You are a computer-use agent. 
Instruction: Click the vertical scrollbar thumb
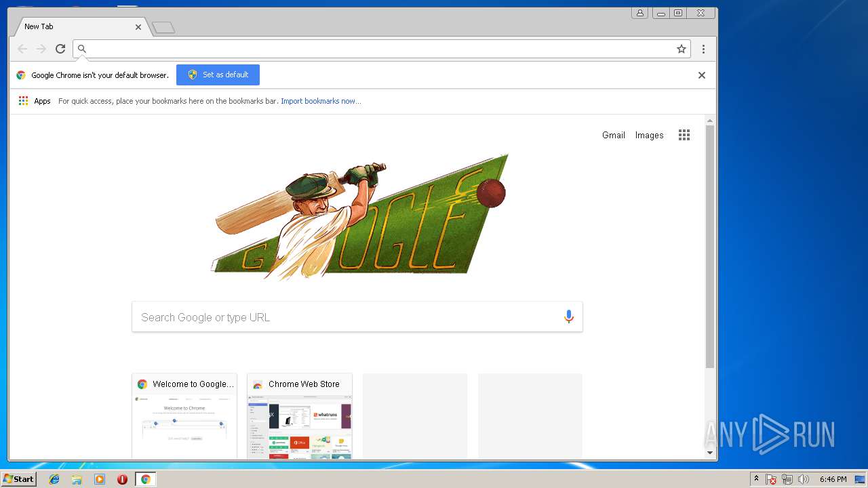(710, 247)
